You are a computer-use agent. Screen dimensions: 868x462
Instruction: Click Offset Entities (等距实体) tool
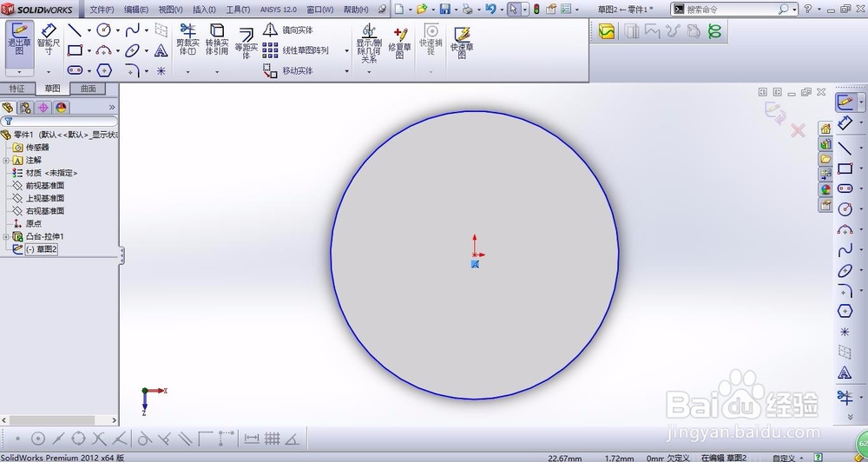[x=247, y=42]
